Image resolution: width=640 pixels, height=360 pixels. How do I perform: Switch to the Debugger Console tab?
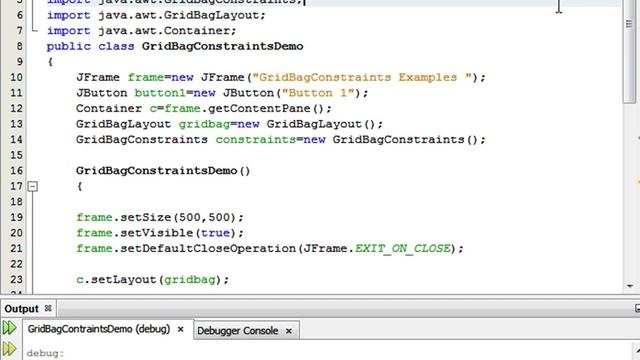click(238, 331)
